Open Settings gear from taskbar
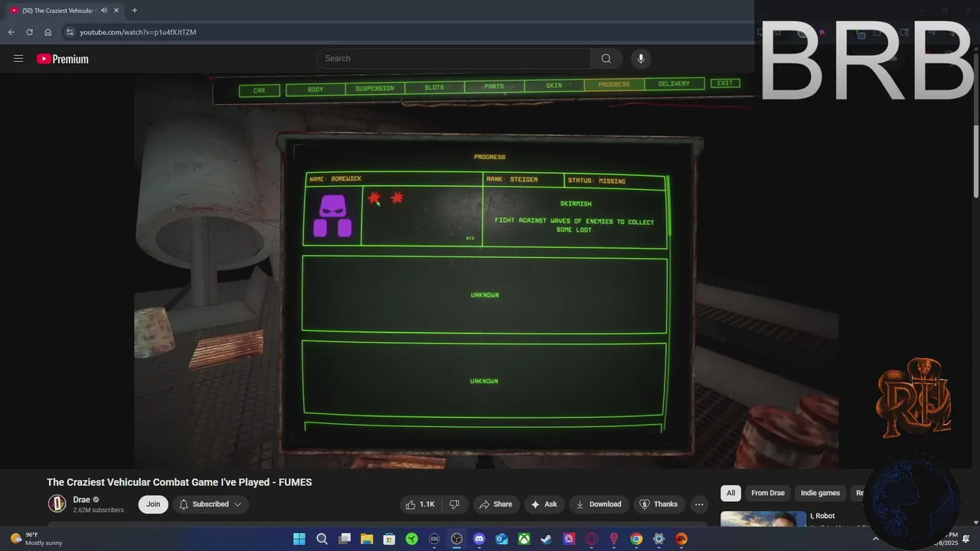Viewport: 980px width, 551px height. [x=658, y=539]
